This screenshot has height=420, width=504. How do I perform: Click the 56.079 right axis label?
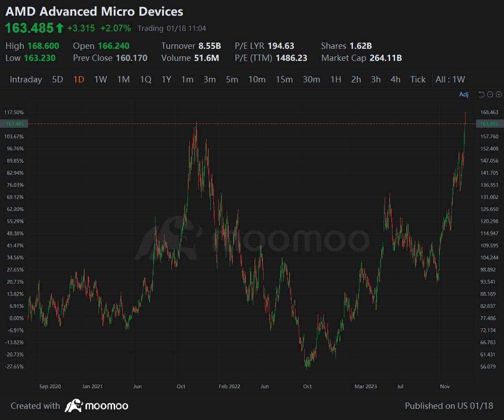point(488,367)
